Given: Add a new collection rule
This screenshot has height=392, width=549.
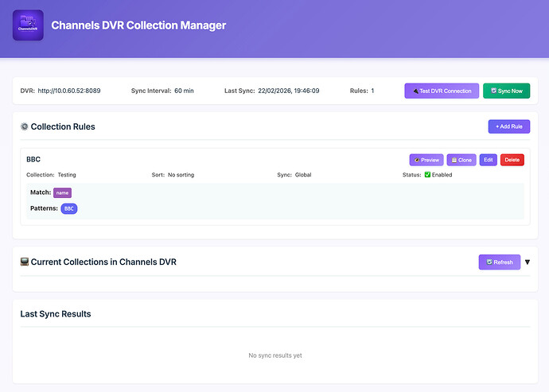Looking at the screenshot, I should [508, 126].
